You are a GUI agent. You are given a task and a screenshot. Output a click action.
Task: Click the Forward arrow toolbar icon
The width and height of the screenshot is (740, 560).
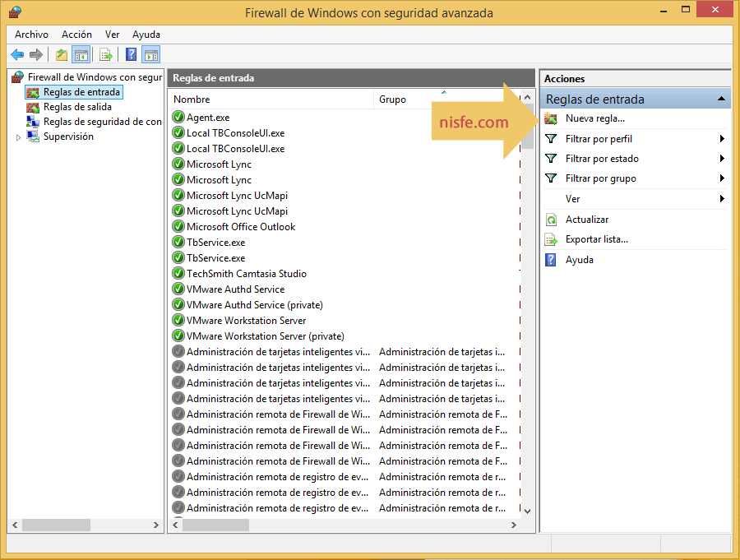coord(36,55)
